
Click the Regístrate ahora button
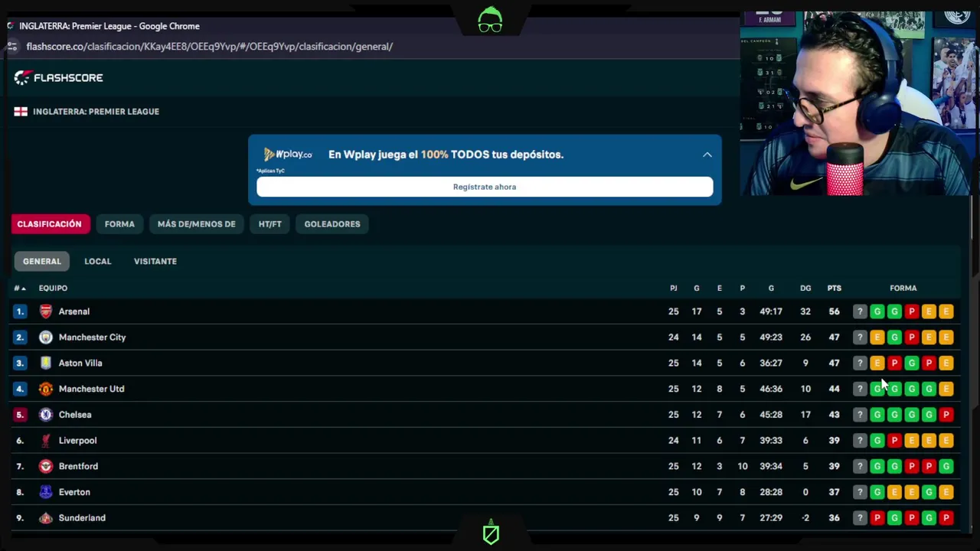[485, 187]
